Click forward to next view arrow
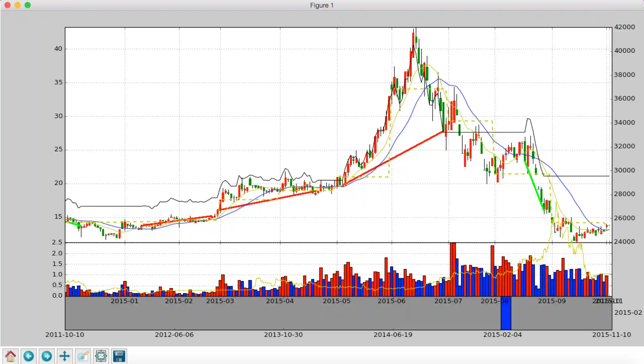The width and height of the screenshot is (644, 364). 47,356
